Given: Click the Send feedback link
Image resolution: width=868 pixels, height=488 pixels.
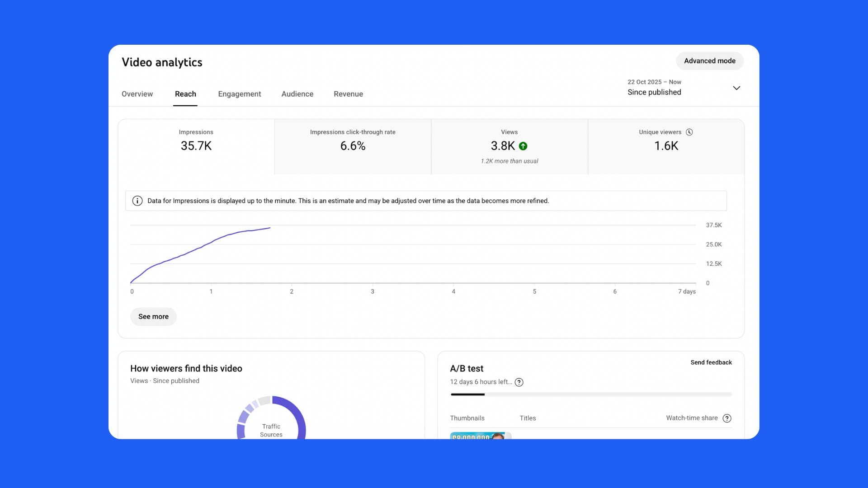Looking at the screenshot, I should tap(711, 362).
